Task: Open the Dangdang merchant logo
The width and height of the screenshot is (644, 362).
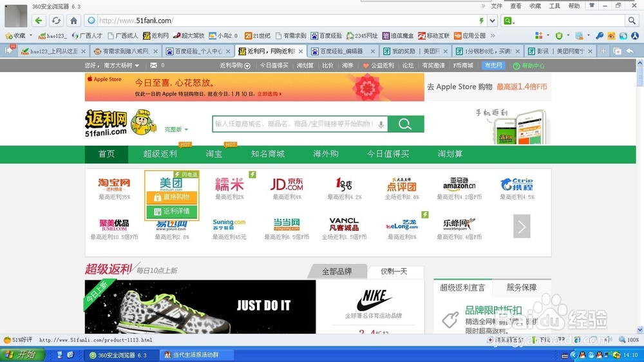Action: [x=287, y=224]
